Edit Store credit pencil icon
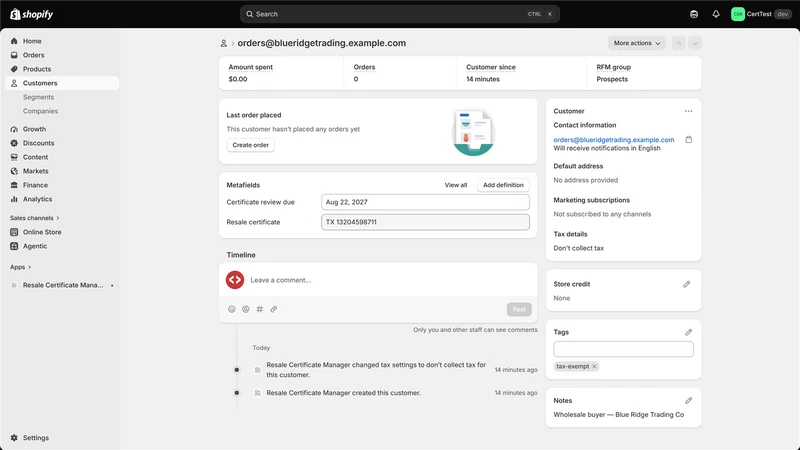800x450 pixels. pyautogui.click(x=687, y=284)
